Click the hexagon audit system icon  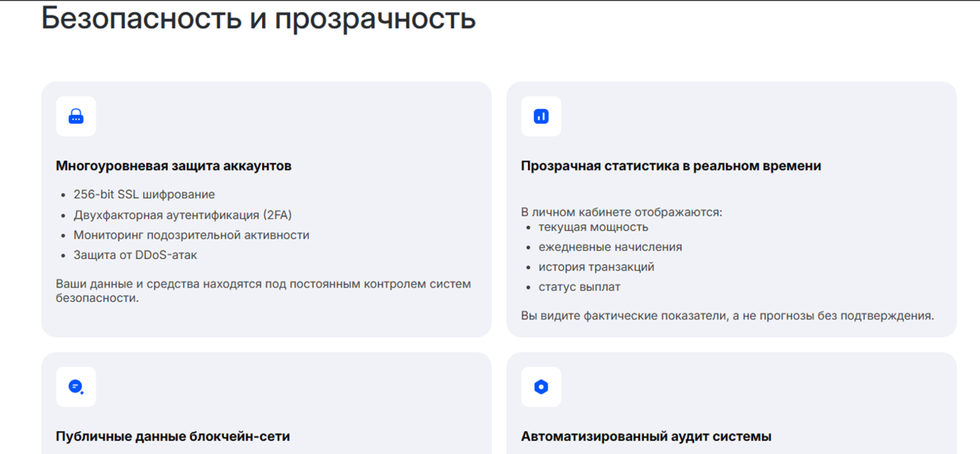coord(541,387)
